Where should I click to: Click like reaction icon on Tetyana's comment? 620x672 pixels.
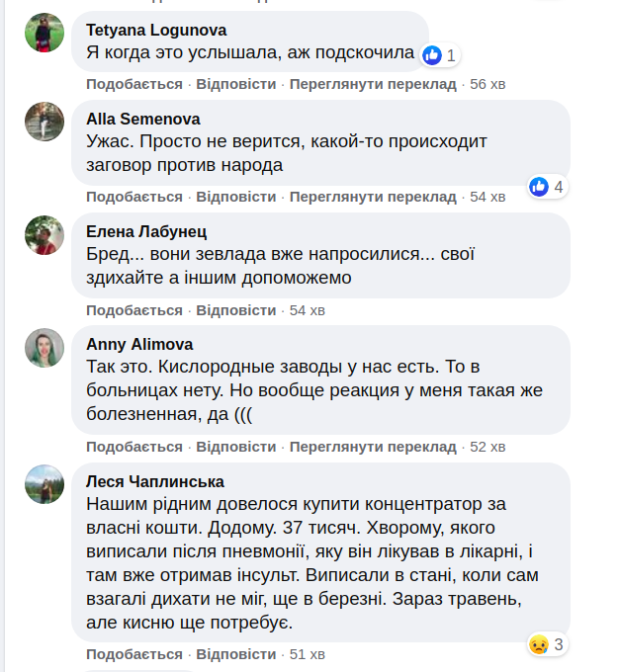click(431, 55)
